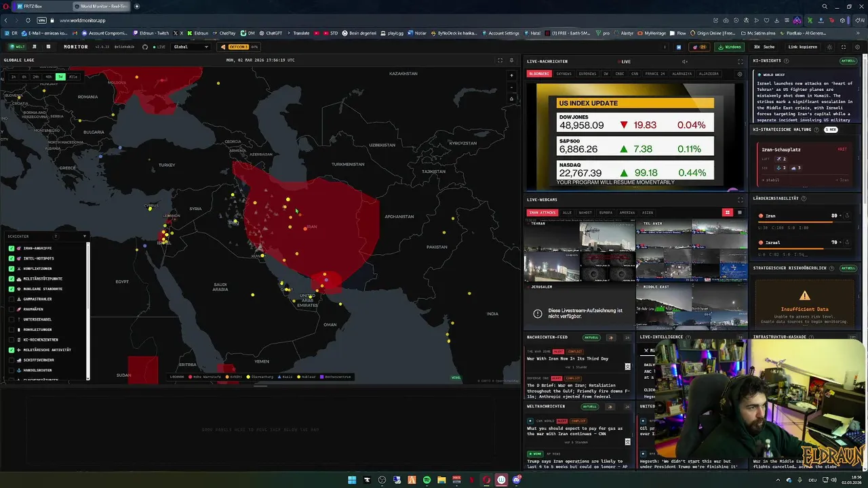This screenshot has width=868, height=488.
Task: Reset the map view below zoom buttons
Action: (x=511, y=98)
